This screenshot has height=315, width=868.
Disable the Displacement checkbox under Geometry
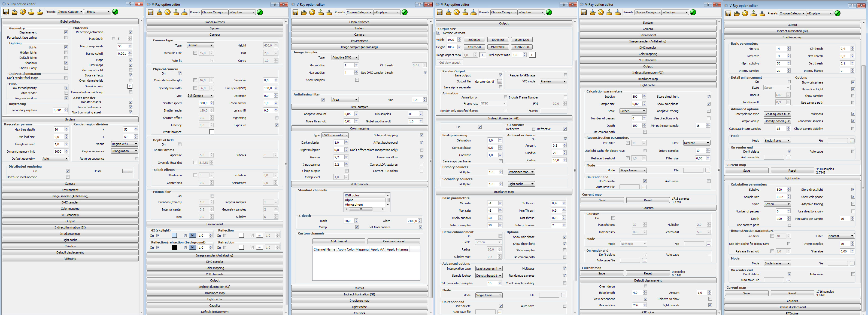[x=66, y=32]
